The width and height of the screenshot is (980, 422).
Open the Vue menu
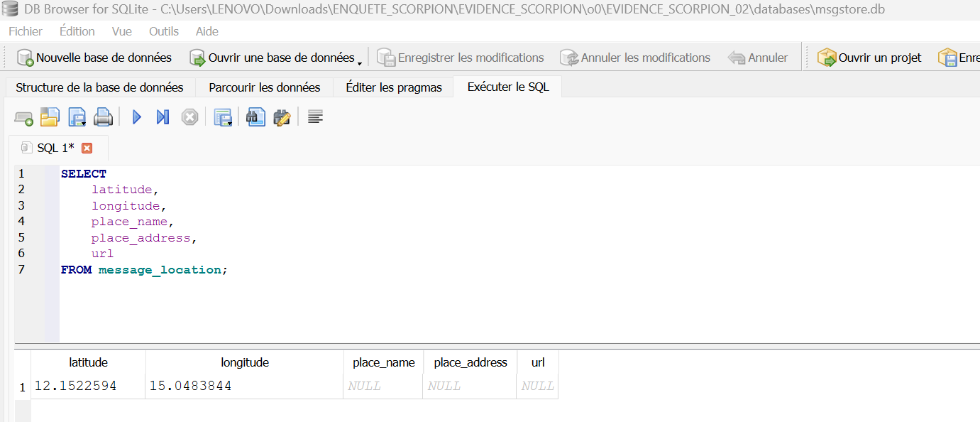[x=122, y=31]
